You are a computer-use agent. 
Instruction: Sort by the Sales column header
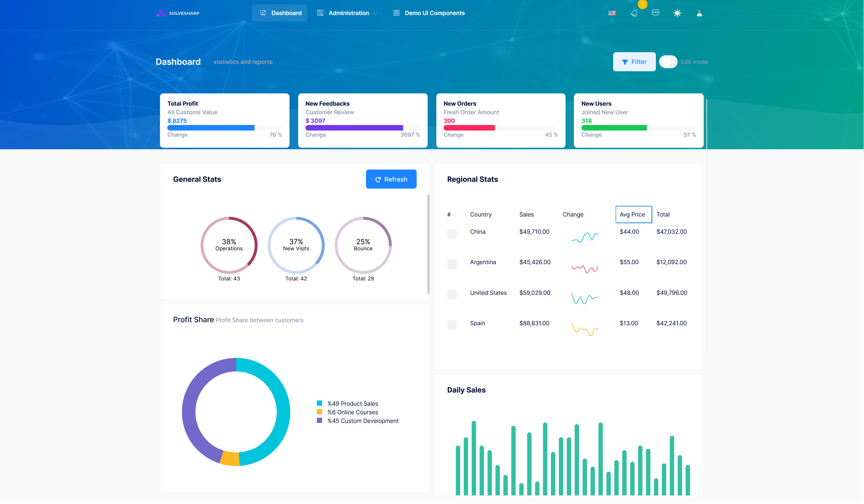coord(526,214)
